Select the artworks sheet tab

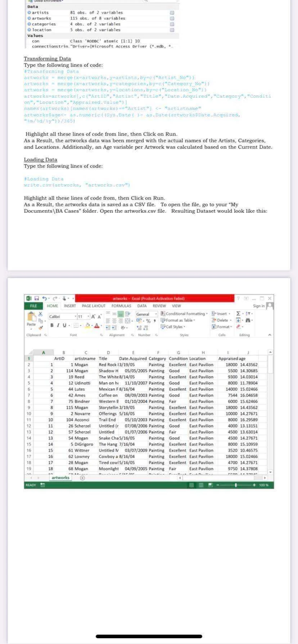pos(60,478)
